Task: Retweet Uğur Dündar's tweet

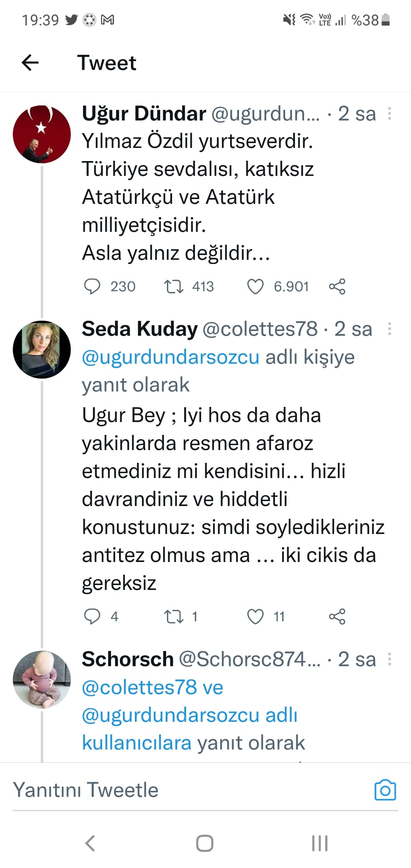Action: click(174, 287)
